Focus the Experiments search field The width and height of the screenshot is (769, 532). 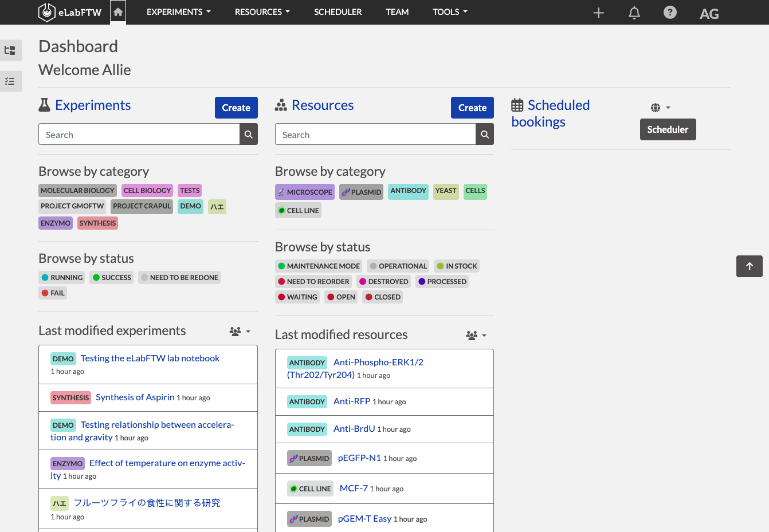[x=139, y=135]
